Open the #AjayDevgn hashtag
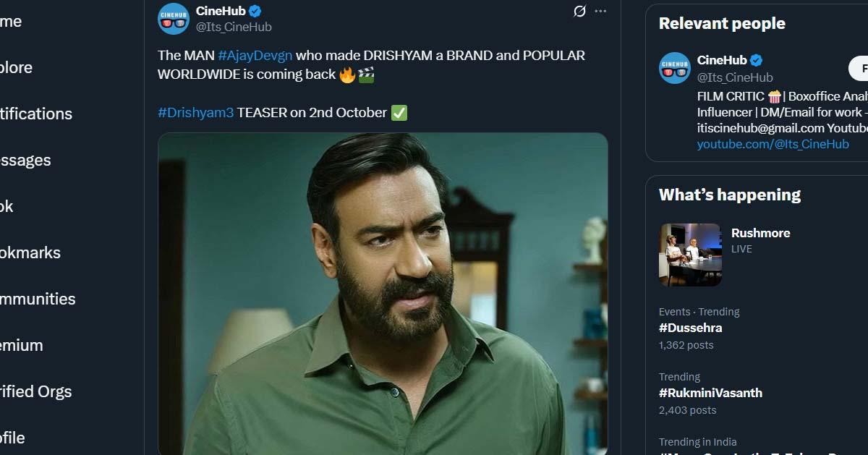 click(x=255, y=56)
